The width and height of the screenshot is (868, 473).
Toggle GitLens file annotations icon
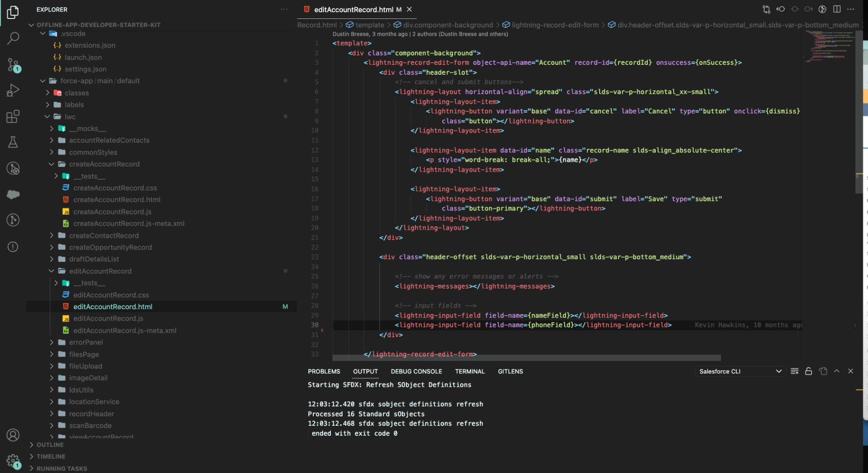[823, 9]
